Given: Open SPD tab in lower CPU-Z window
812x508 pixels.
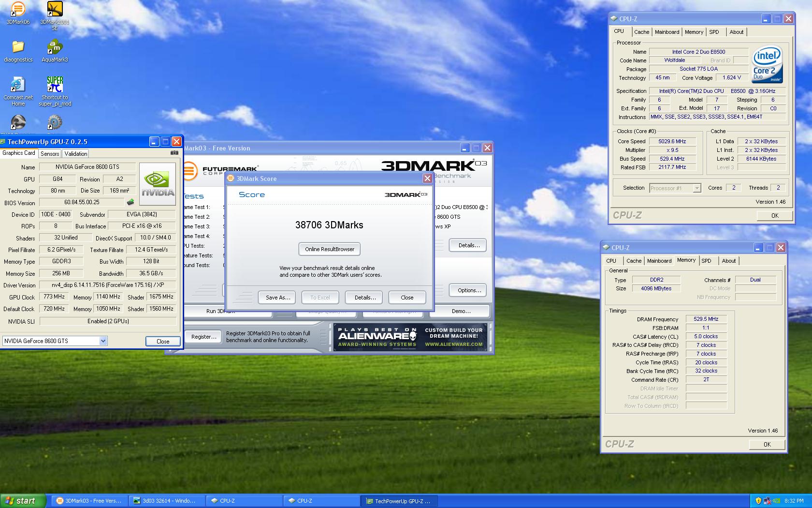Looking at the screenshot, I should [x=707, y=261].
